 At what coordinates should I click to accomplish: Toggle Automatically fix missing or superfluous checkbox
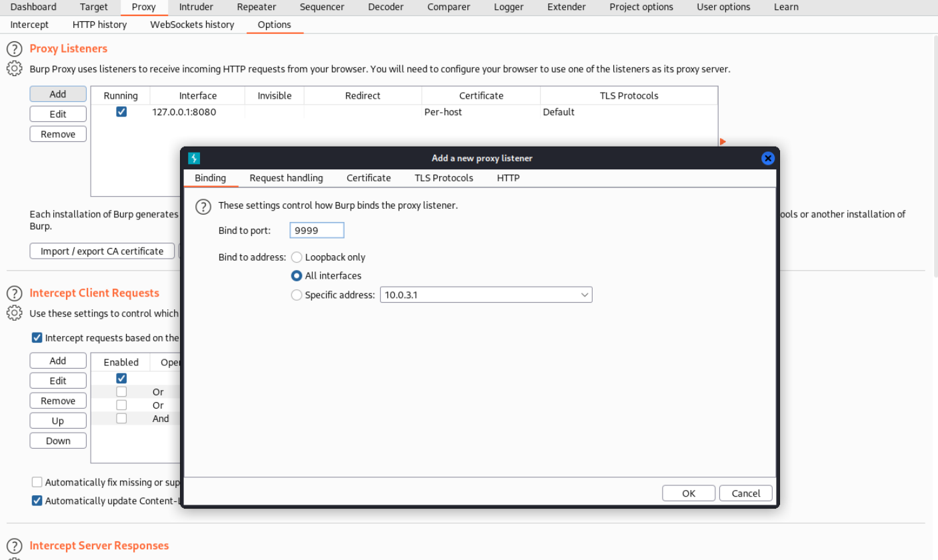[37, 482]
